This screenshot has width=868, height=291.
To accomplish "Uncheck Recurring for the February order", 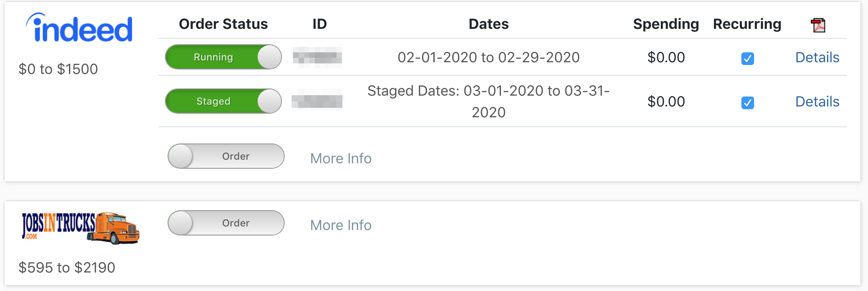I will [748, 58].
